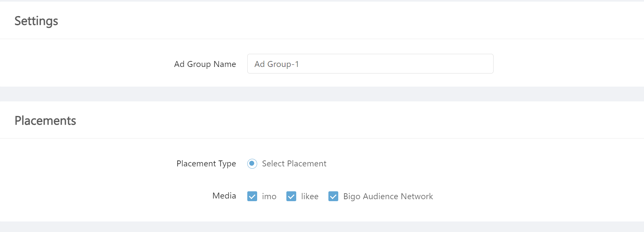The image size is (644, 232).
Task: Click the horizontal line under the Placements heading
Action: tap(322, 138)
